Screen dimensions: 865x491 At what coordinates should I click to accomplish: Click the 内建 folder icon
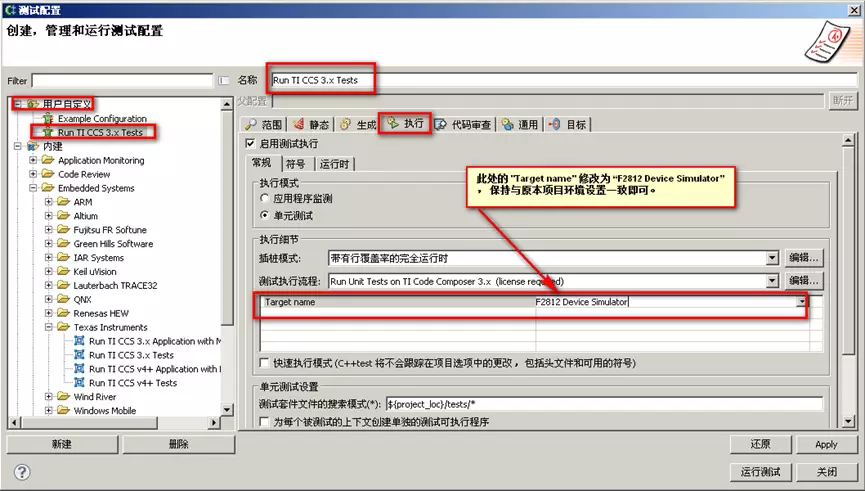33,146
